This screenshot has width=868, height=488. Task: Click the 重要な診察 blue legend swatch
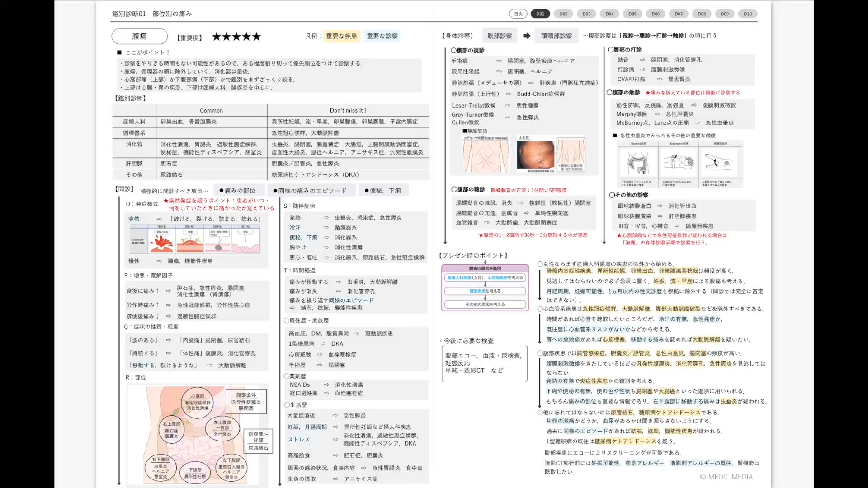tap(382, 36)
